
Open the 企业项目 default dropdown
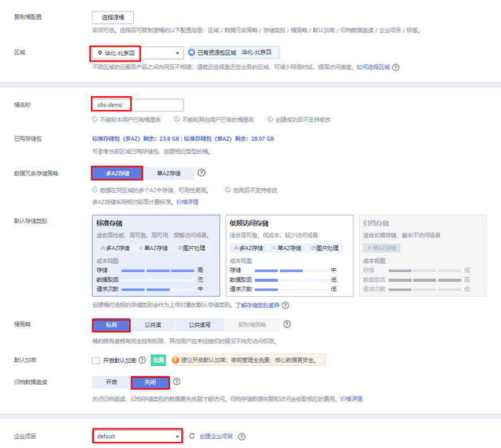point(138,436)
